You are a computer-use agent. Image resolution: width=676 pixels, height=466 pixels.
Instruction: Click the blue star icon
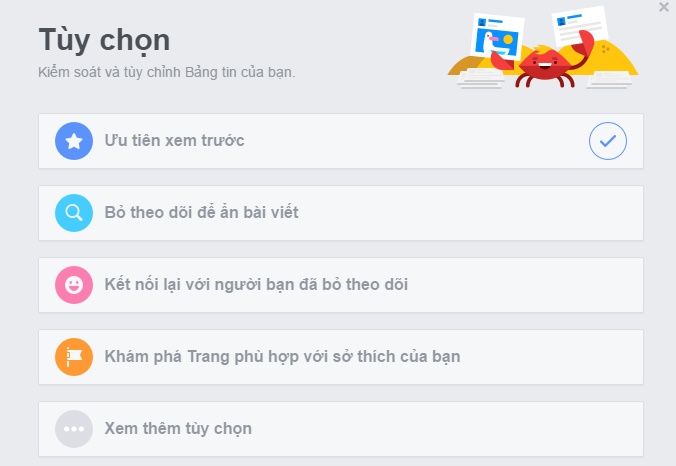(x=74, y=141)
